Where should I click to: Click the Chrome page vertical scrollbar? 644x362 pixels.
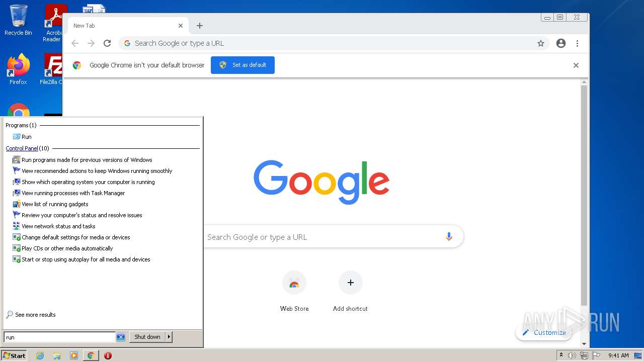point(584,195)
